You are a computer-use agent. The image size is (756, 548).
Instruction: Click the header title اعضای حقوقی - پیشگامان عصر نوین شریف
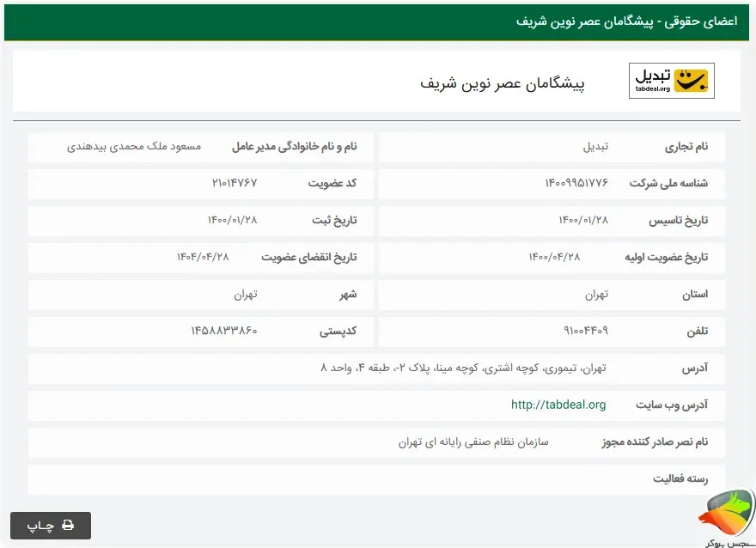pos(627,21)
